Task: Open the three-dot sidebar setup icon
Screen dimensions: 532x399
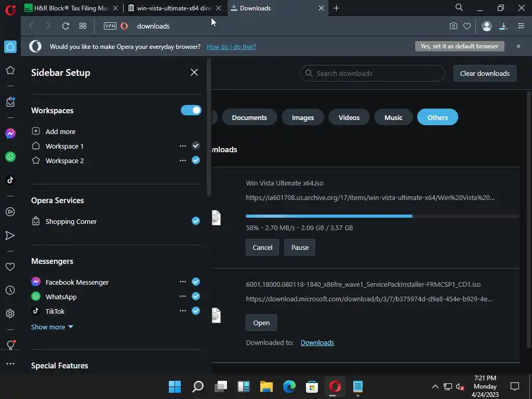Action: point(10,364)
